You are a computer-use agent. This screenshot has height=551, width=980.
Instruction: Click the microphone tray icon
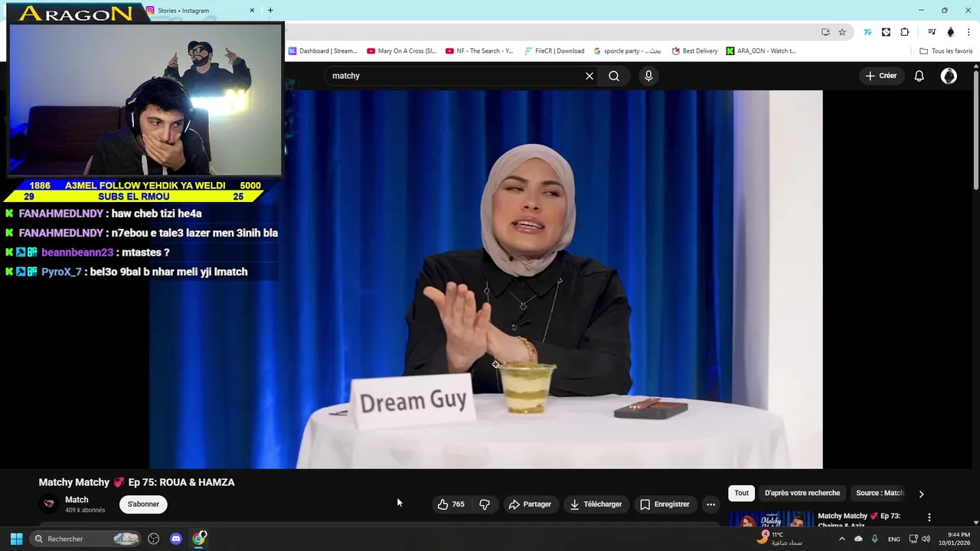[874, 539]
